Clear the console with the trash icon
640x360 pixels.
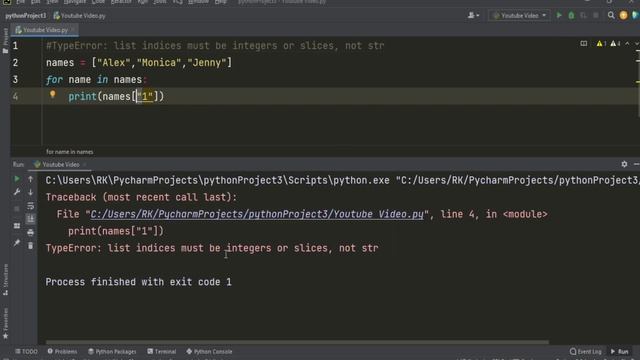coord(31,246)
